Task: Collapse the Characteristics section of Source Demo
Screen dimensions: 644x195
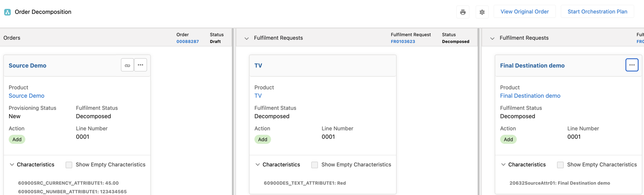Action: [12, 165]
